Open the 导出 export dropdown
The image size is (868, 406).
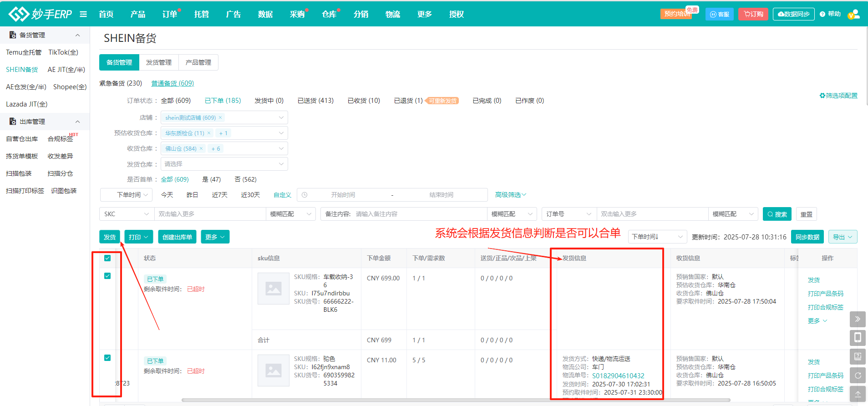tap(843, 237)
